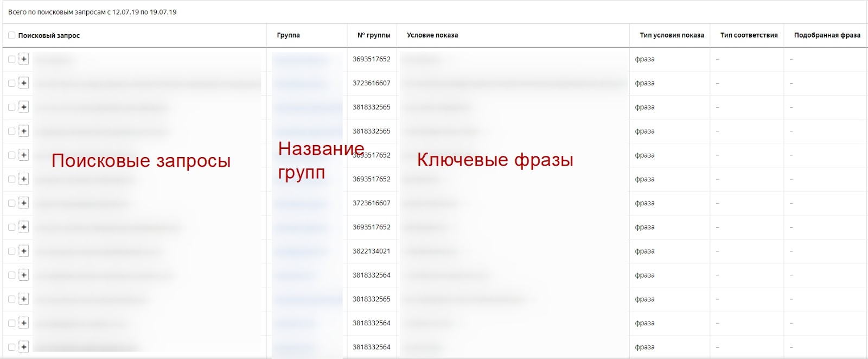Tick checkbox in last row of group 3723616607
Viewport: 868px width, 359px height.
click(x=11, y=203)
